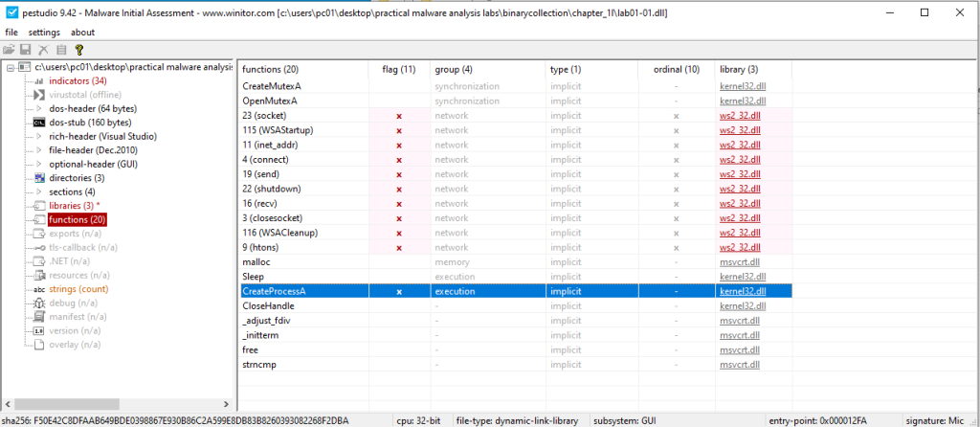Click the icon beside resources (n/a)

(x=38, y=275)
